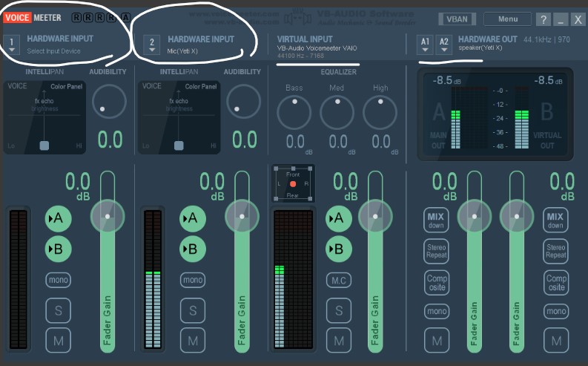The width and height of the screenshot is (588, 366).
Task: Mute bus B virtual output
Action: coord(556,341)
